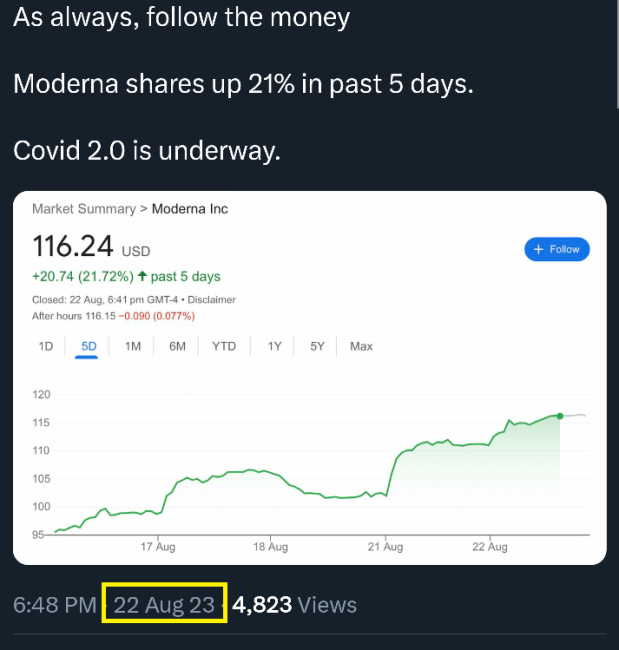Click the green dot chart endpoint marker
The height and width of the screenshot is (650, 619).
(560, 415)
